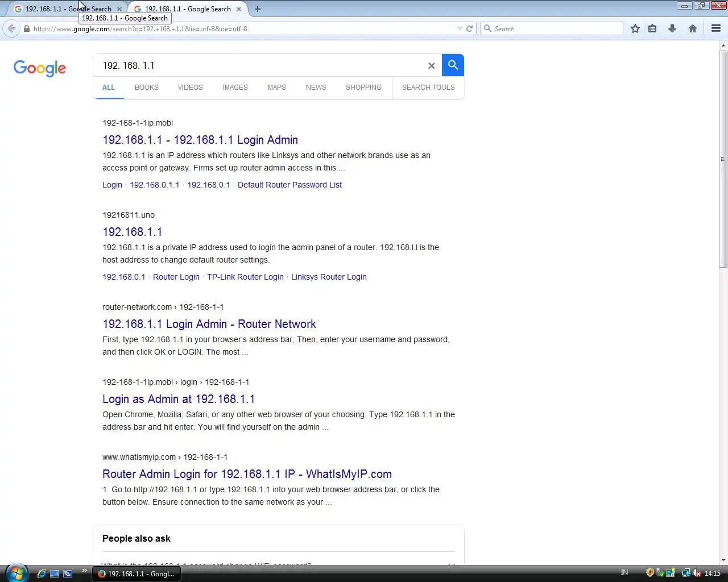Open the downloads arrow icon
Screen dimensions: 728x582
click(x=672, y=28)
